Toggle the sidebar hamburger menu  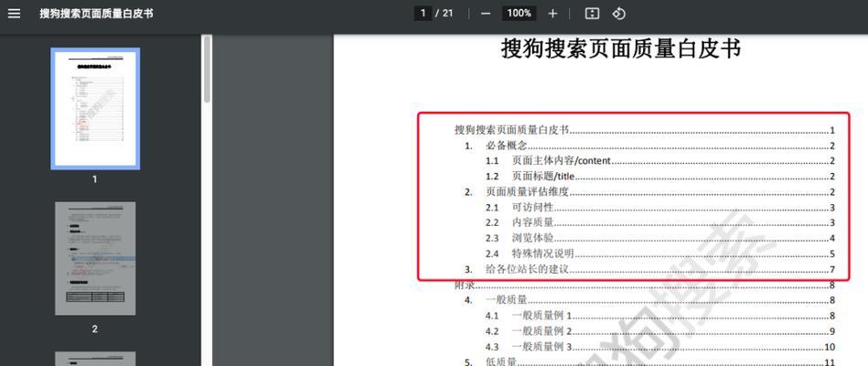click(14, 14)
